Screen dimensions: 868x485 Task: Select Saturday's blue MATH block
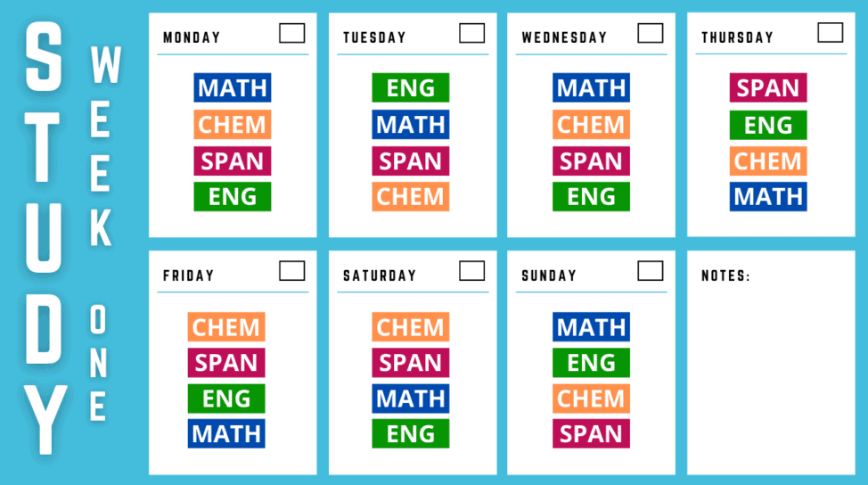click(x=411, y=399)
